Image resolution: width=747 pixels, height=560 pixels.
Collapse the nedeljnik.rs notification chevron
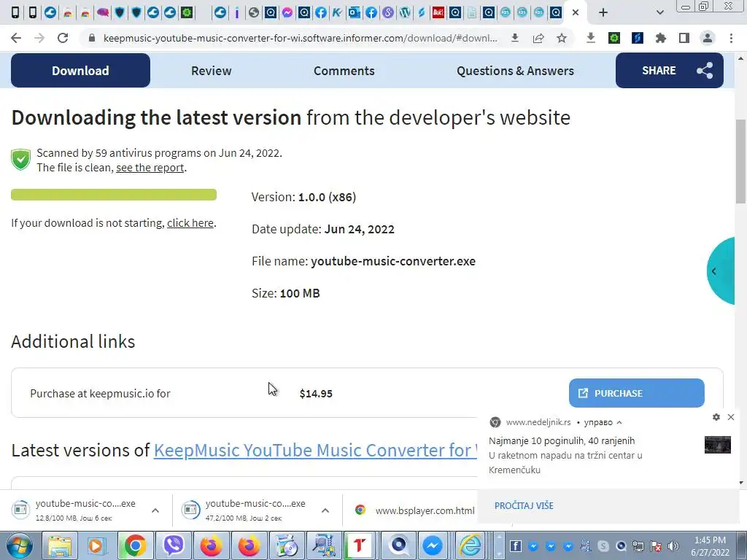(x=619, y=422)
